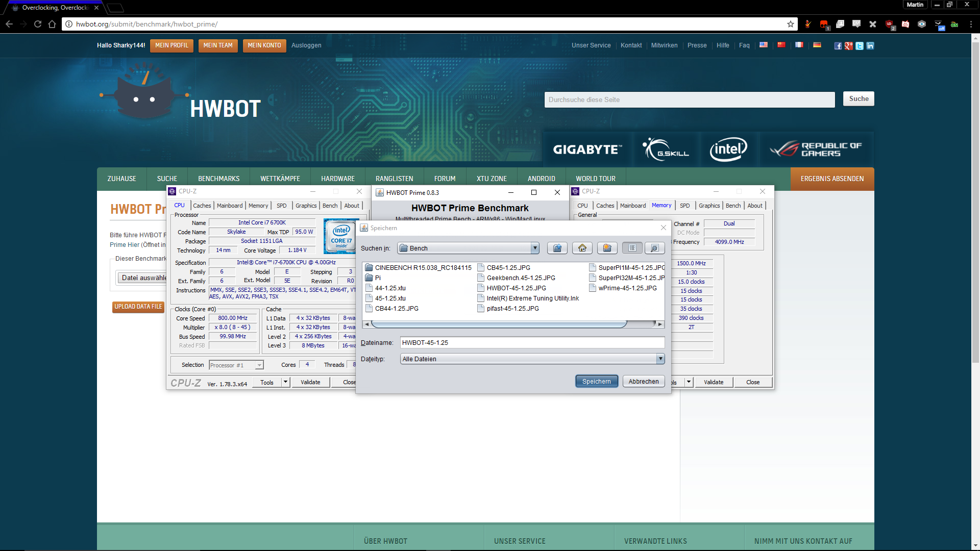
Task: Click the Dateiname text field
Action: pyautogui.click(x=532, y=342)
